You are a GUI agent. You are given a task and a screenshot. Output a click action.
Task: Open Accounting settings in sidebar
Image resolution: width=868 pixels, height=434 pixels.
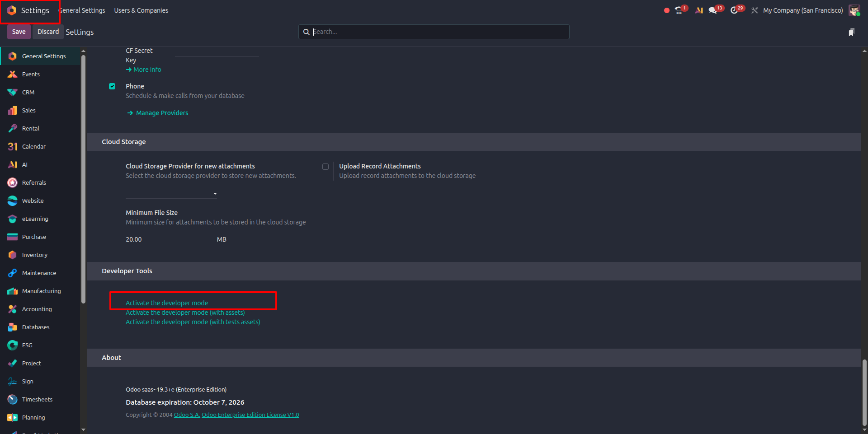tap(40, 309)
